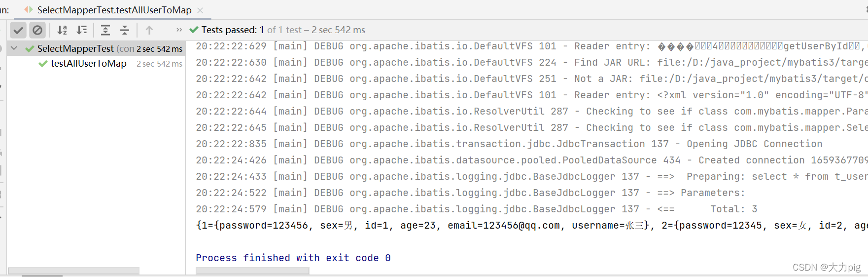Image resolution: width=868 pixels, height=277 pixels.
Task: Click the run configuration icon on the tab
Action: pos(29,10)
